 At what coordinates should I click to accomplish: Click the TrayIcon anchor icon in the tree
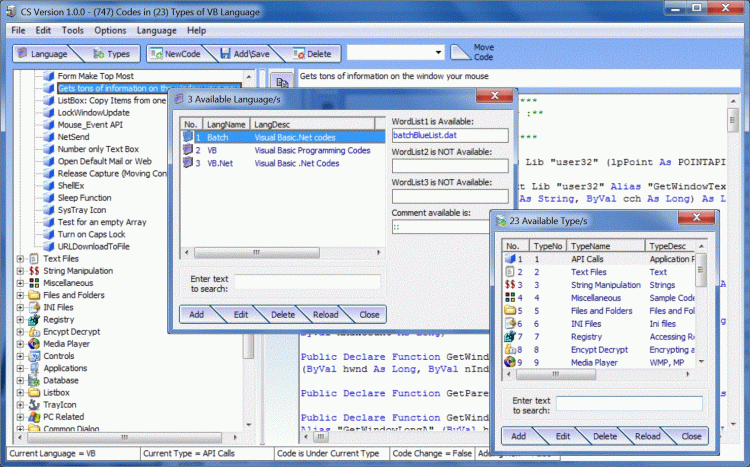click(34, 405)
